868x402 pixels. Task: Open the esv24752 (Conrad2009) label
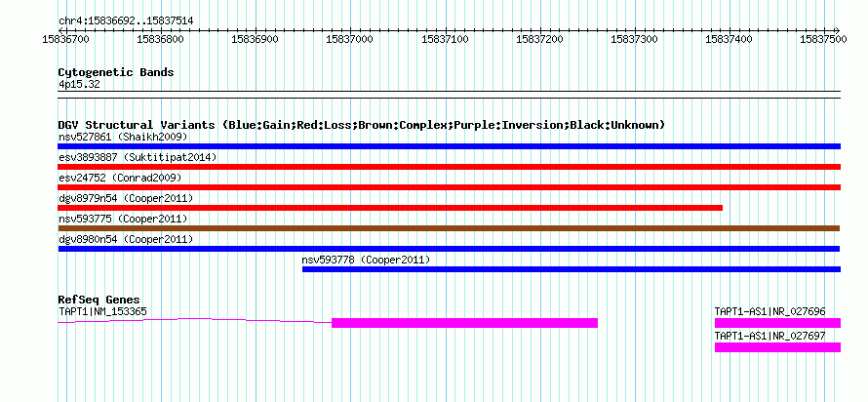pos(120,178)
